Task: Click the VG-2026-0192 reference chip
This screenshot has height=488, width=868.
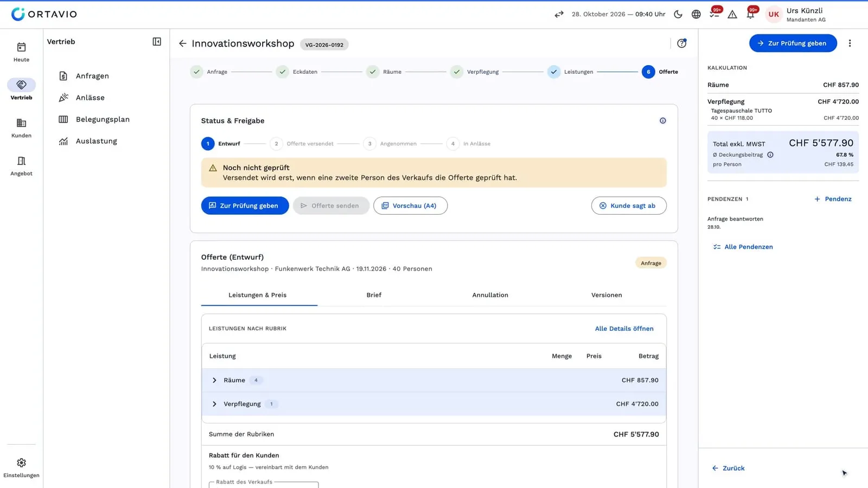Action: click(324, 45)
